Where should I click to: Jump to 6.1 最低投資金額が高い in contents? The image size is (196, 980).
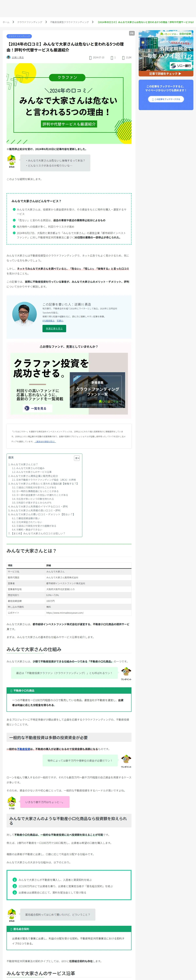pyautogui.click(x=26, y=518)
